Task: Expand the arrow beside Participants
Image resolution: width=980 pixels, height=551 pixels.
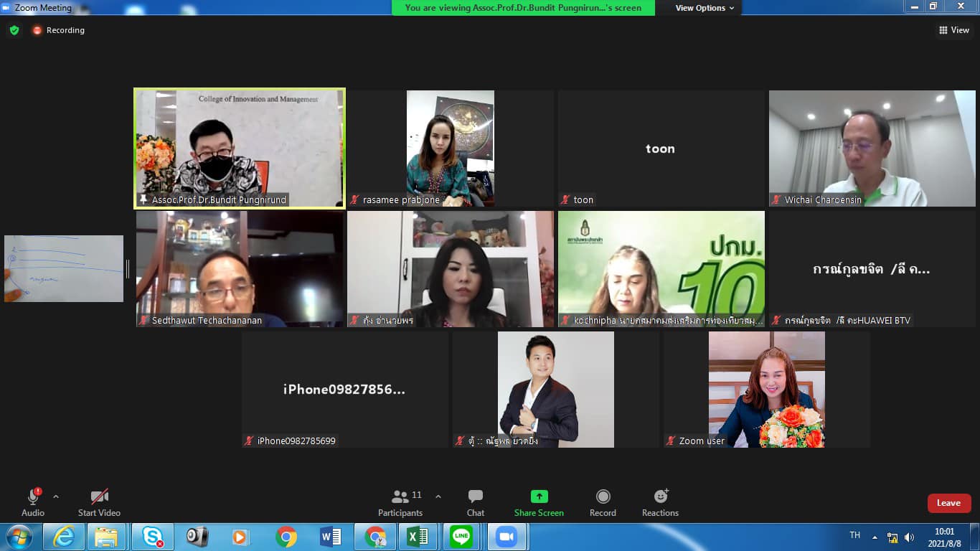Action: coord(438,496)
